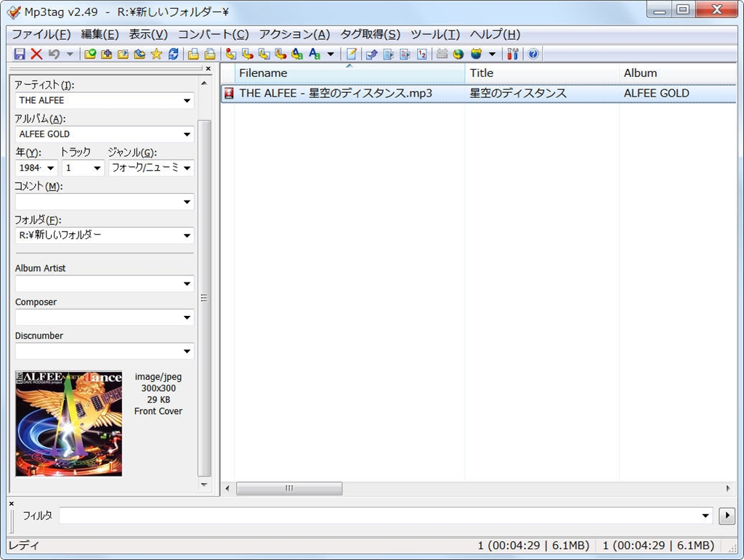Expand the Artist dropdown showing THE ALFEE
The width and height of the screenshot is (744, 560).
pos(187,101)
